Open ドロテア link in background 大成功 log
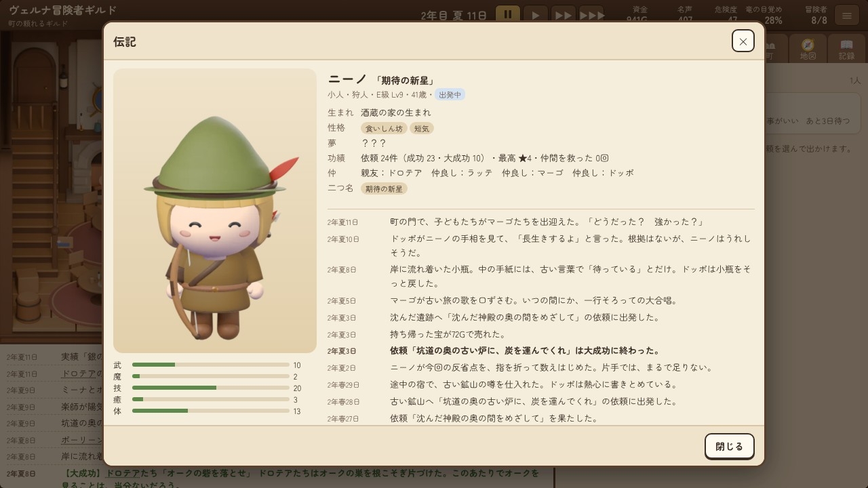The image size is (868, 488). (x=123, y=472)
